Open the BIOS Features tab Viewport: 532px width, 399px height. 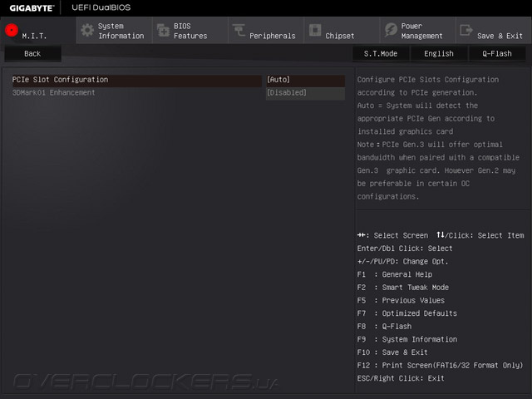[x=190, y=31]
